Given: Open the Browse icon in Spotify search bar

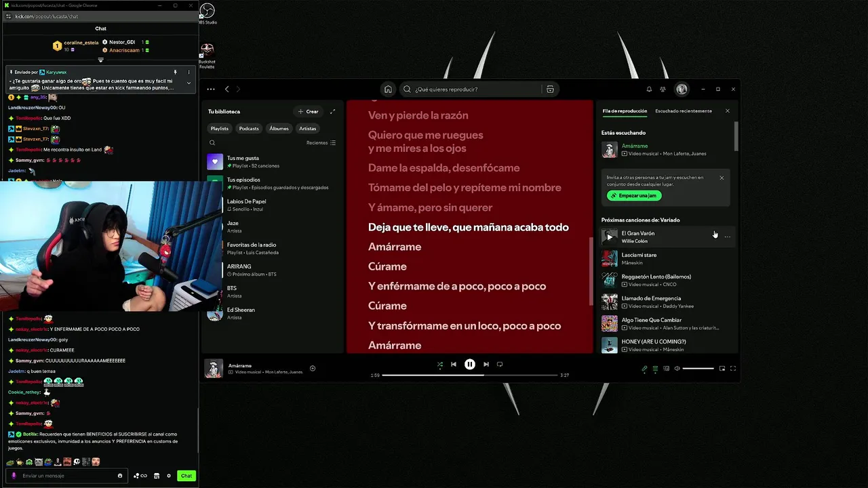Looking at the screenshot, I should 550,89.
